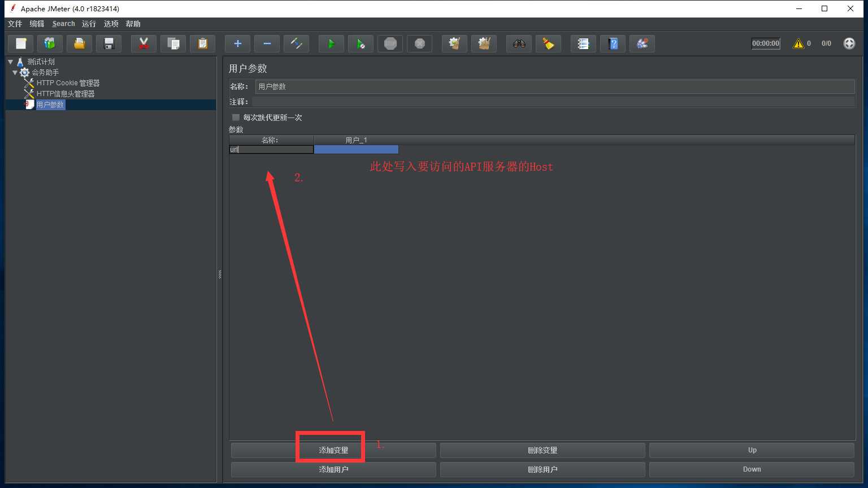The height and width of the screenshot is (488, 868).
Task: Save the test plan with floppy icon
Action: coord(109,43)
